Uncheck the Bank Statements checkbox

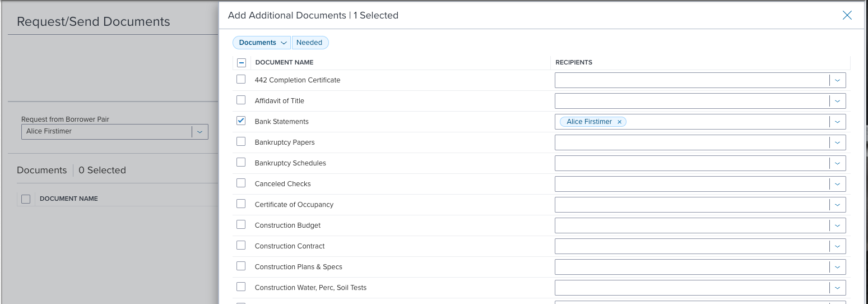pos(241,121)
